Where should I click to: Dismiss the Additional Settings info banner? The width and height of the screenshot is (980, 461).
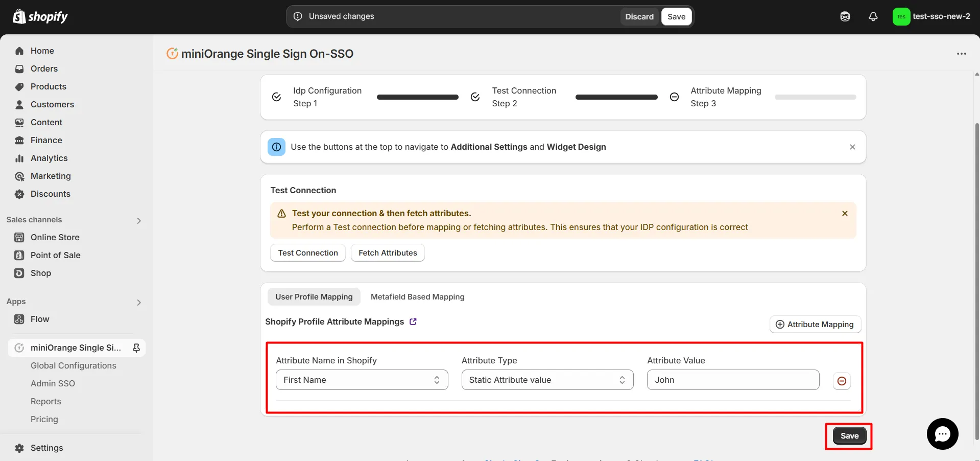pos(852,147)
